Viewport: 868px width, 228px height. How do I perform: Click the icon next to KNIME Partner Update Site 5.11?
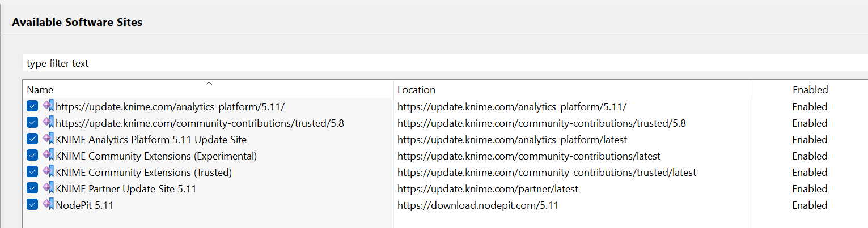point(48,188)
